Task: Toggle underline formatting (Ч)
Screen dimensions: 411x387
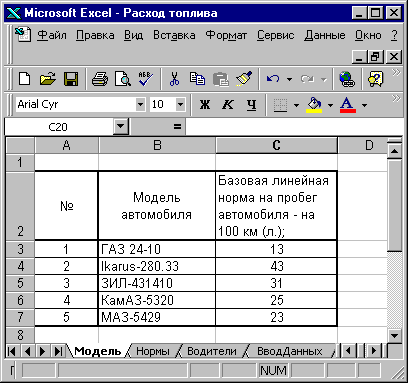Action: [x=252, y=105]
